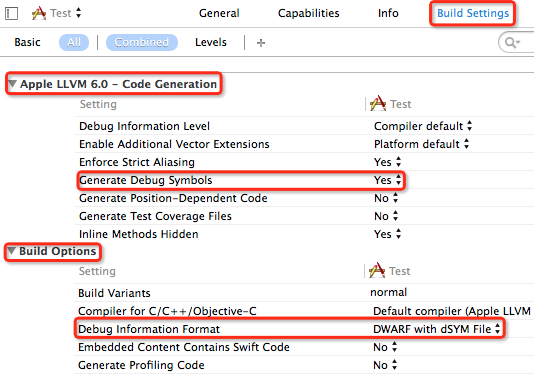Open the Test target selector stepper arrows
Screen dimensions: 534x375
(79, 13)
